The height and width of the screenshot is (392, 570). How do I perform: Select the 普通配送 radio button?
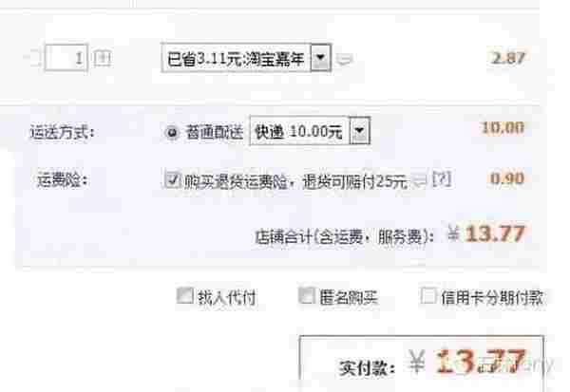[172, 132]
